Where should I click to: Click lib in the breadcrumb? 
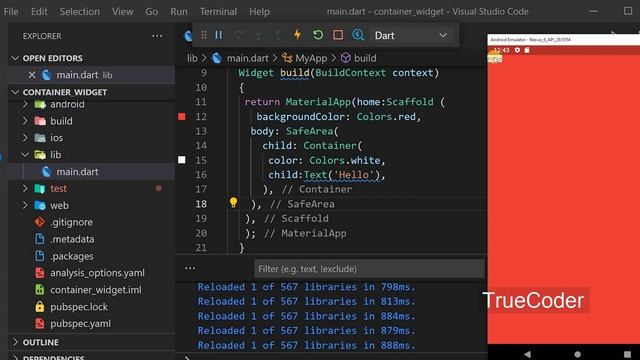(x=192, y=58)
